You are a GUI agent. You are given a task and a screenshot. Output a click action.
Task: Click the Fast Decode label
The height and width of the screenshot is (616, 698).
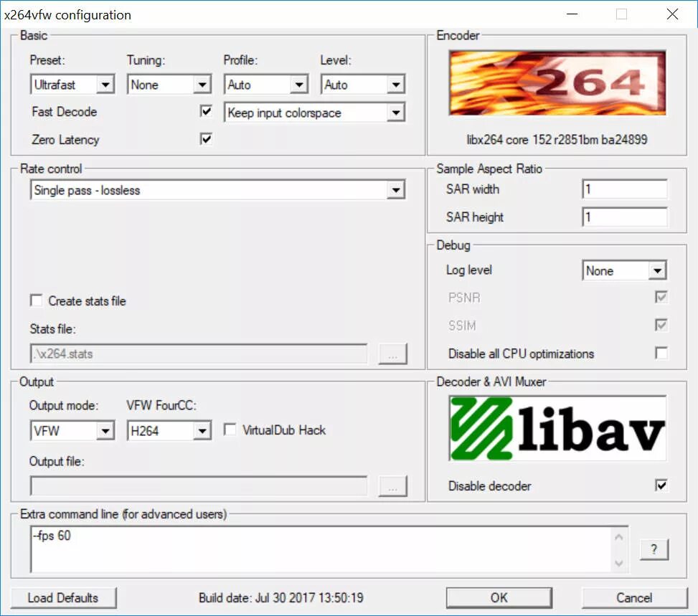64,111
